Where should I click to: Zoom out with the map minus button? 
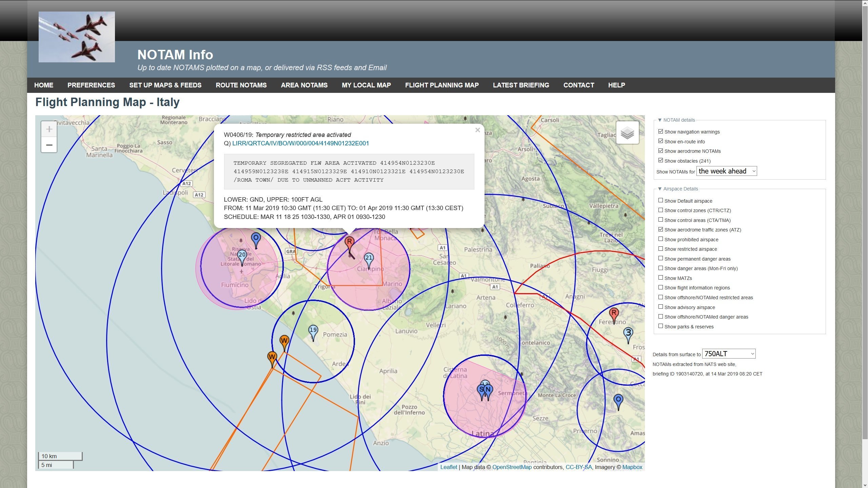tap(49, 145)
